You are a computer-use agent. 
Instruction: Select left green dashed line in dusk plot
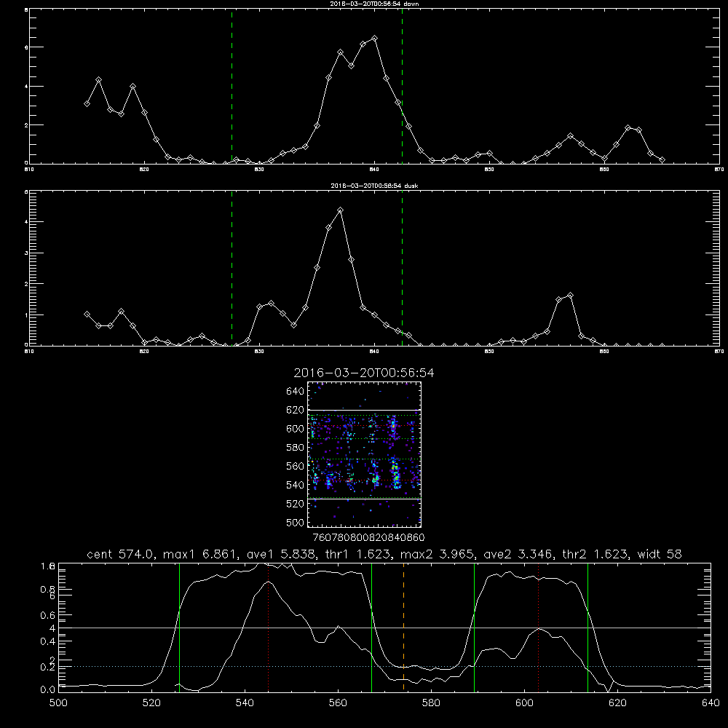point(232,269)
